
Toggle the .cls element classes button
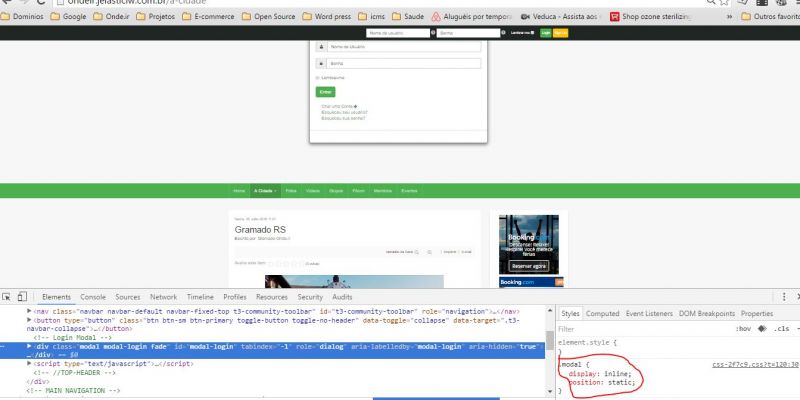781,329
